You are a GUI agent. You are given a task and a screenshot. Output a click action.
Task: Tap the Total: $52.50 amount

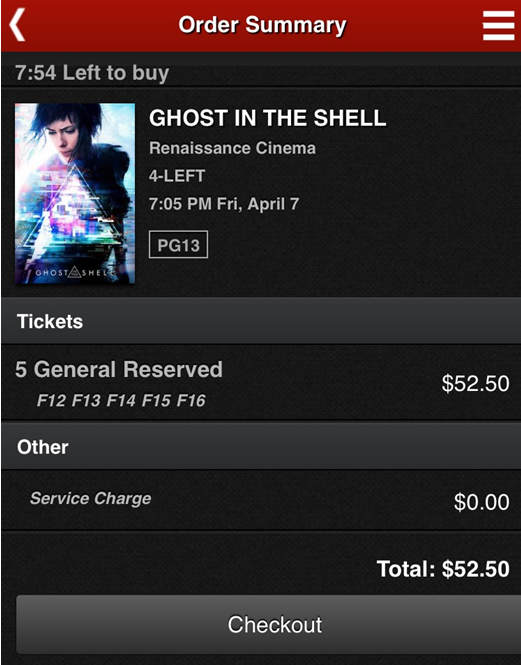(443, 569)
